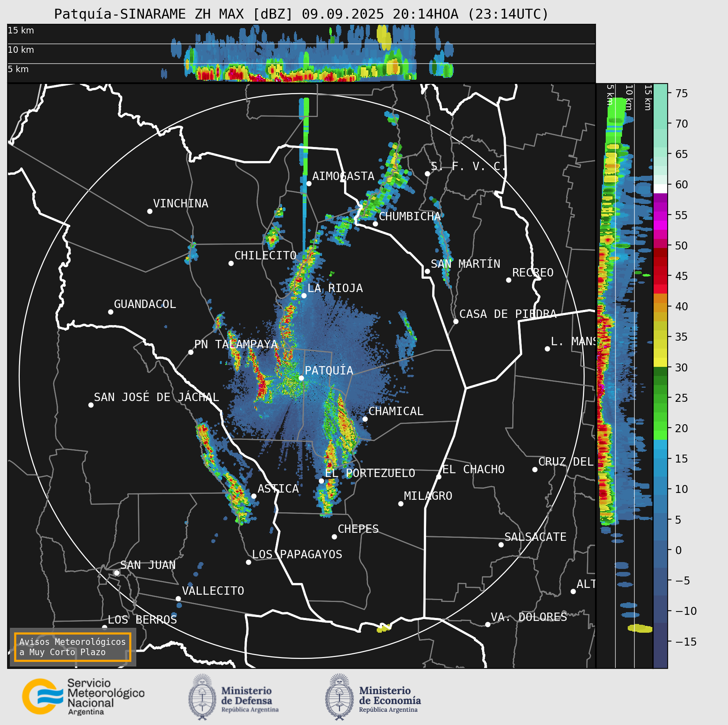The image size is (728, 725).
Task: Click the 5 km label in top profile
Action: (18, 69)
